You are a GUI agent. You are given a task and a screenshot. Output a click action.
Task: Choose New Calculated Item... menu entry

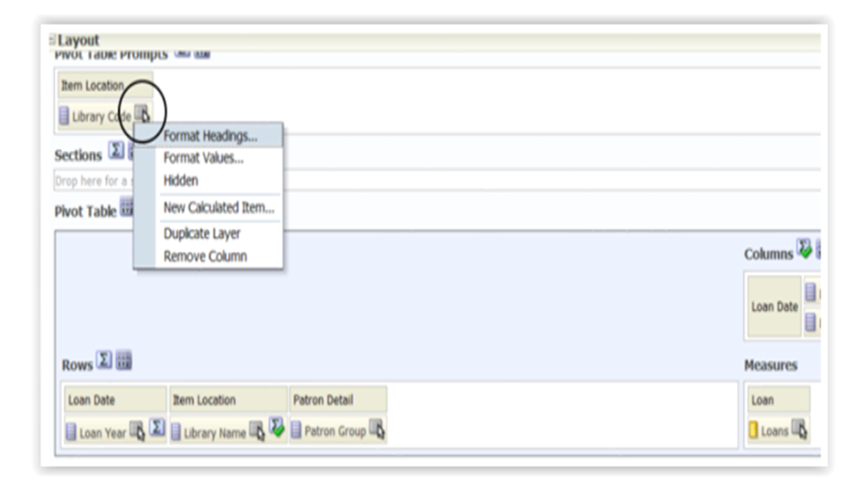pos(219,208)
